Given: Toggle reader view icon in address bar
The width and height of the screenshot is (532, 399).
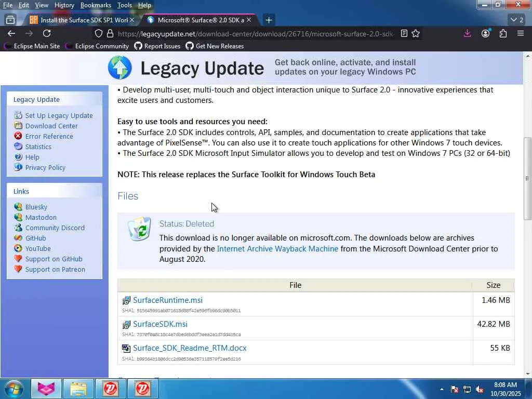Looking at the screenshot, I should (x=404, y=34).
